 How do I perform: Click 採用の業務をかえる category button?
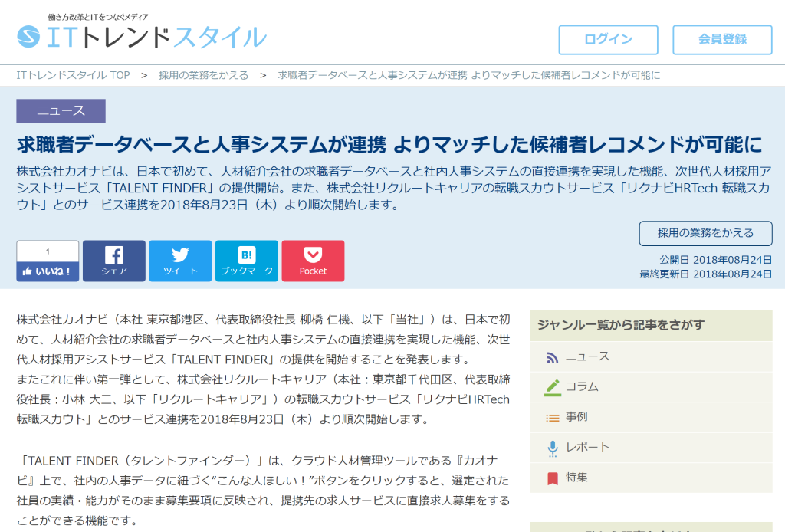pos(705,233)
